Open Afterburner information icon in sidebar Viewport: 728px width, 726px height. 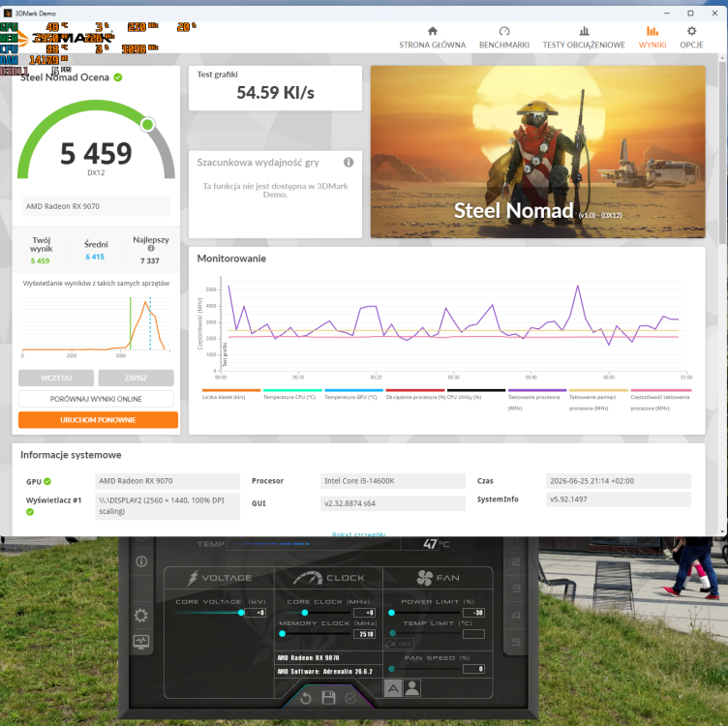(141, 561)
